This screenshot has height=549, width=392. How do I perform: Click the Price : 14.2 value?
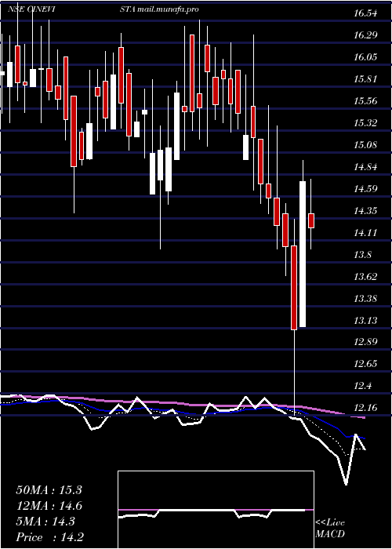point(49,537)
